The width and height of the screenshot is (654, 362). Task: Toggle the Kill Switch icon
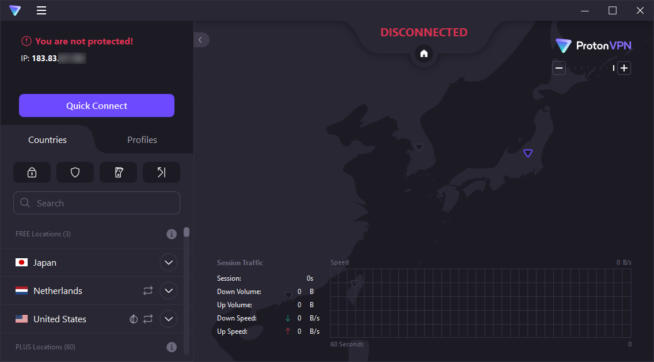click(118, 172)
